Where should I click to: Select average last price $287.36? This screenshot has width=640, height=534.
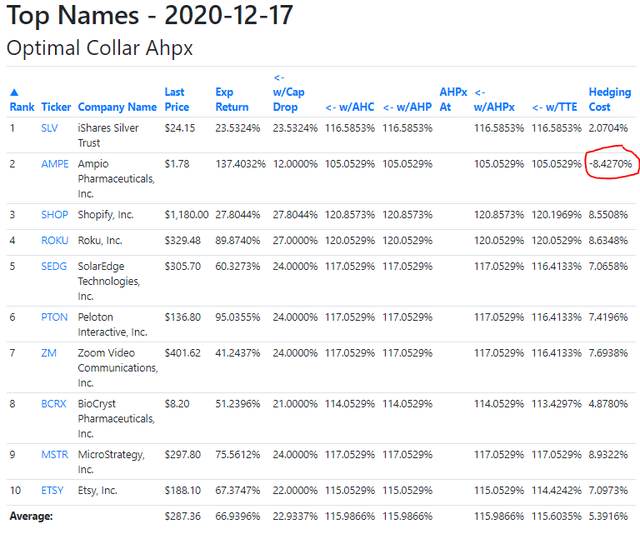[x=182, y=516]
